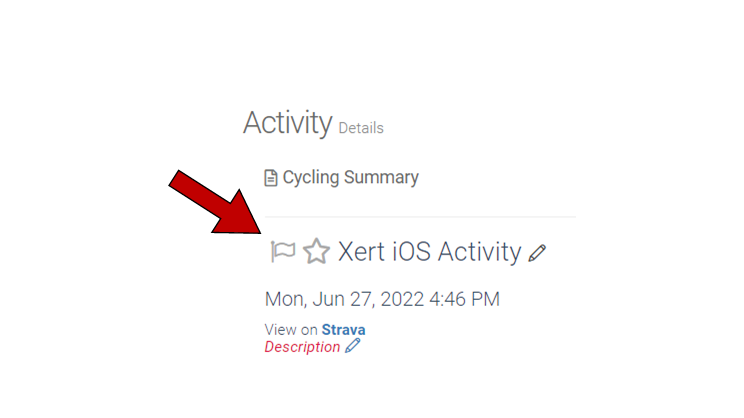
Task: Click the Activity page heading
Action: pyautogui.click(x=287, y=123)
